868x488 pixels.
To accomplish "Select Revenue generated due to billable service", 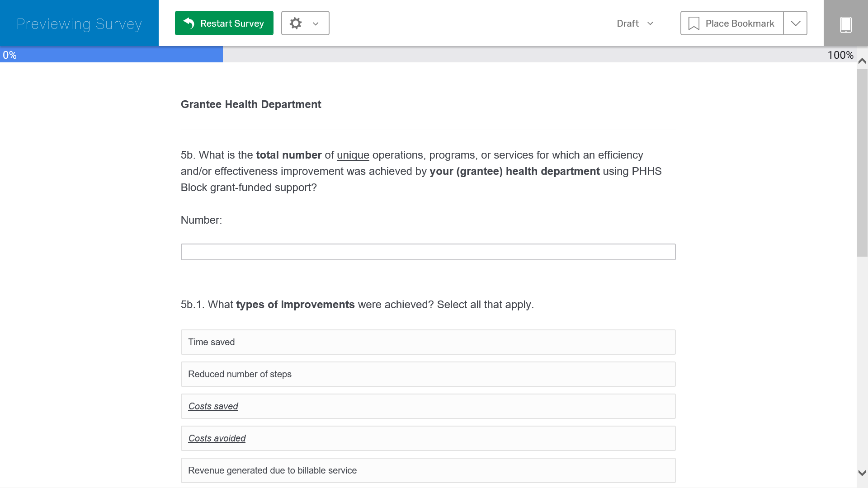I will [428, 470].
